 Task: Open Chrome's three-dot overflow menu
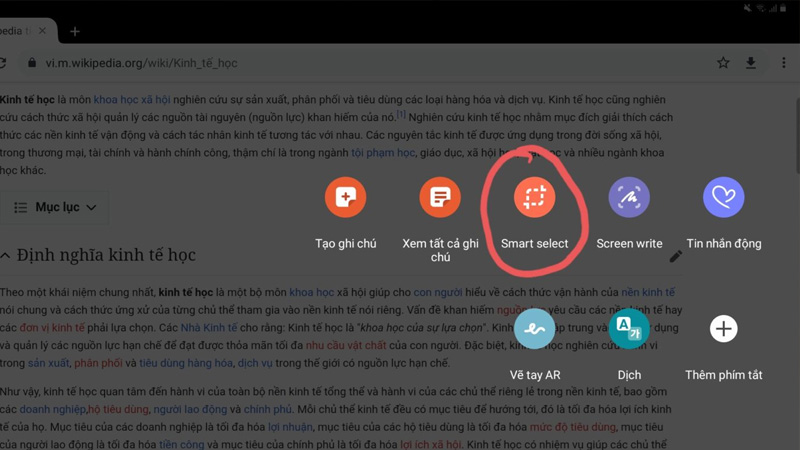coord(784,63)
